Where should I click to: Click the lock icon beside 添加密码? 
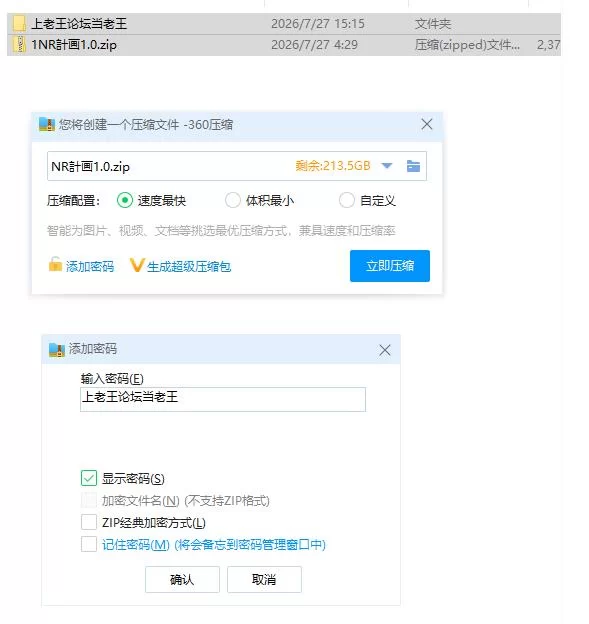(55, 264)
